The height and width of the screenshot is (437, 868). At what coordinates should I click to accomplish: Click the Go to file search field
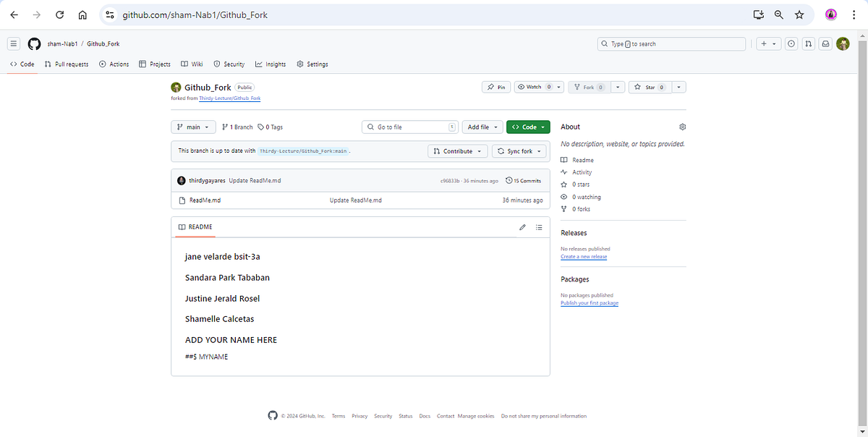[409, 126]
